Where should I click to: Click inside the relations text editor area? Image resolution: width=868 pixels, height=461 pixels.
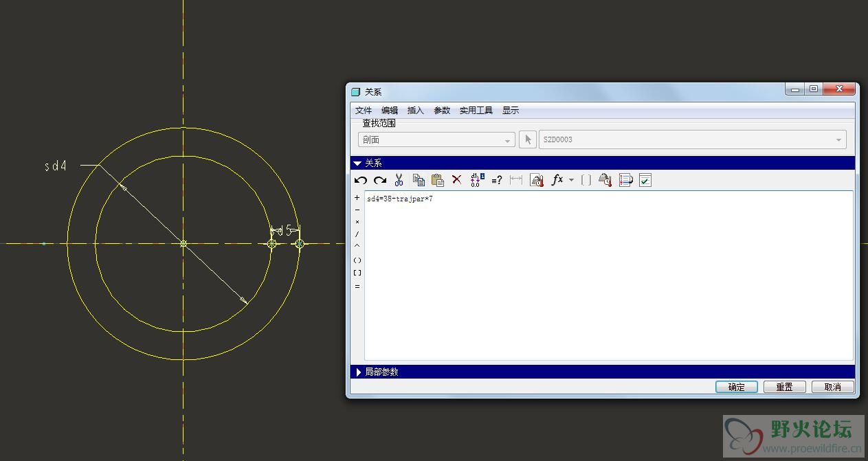pyautogui.click(x=609, y=276)
